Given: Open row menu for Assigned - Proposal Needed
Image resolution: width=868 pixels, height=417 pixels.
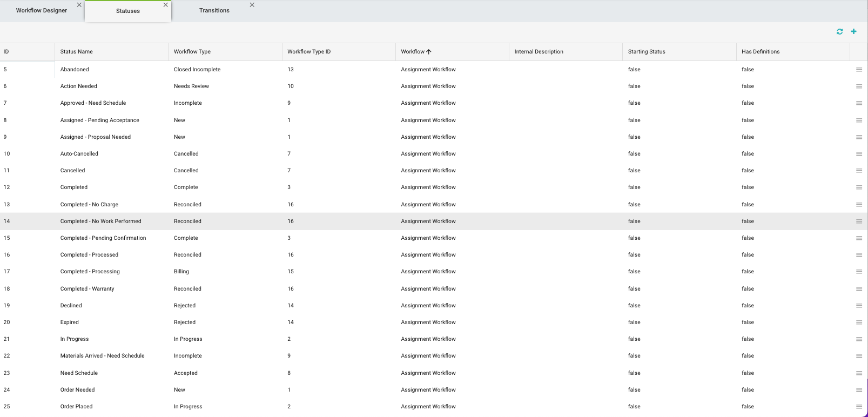Looking at the screenshot, I should point(859,137).
